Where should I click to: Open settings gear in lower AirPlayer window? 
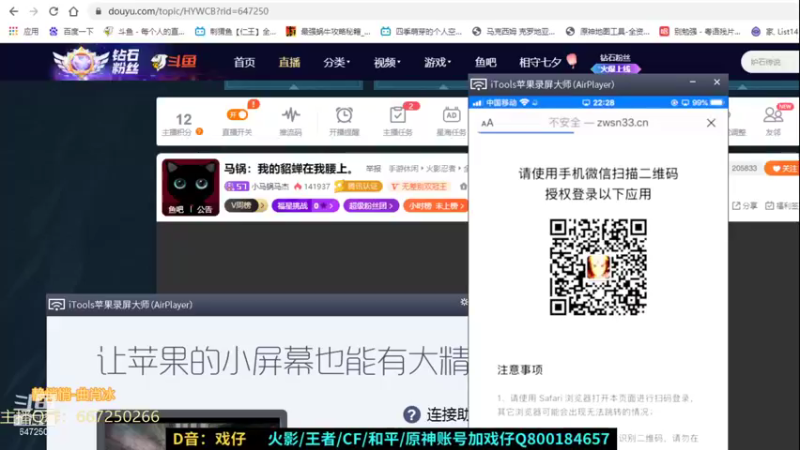point(463,302)
